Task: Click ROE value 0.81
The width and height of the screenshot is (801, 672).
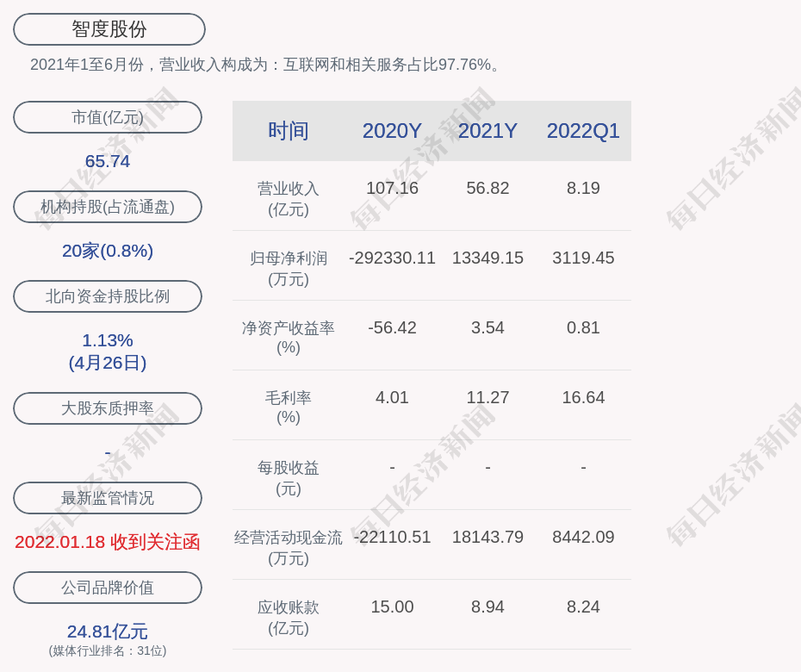Action: coord(583,327)
